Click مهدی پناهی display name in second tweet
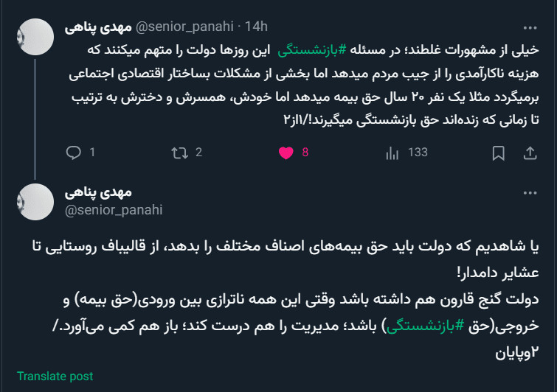 pos(98,193)
